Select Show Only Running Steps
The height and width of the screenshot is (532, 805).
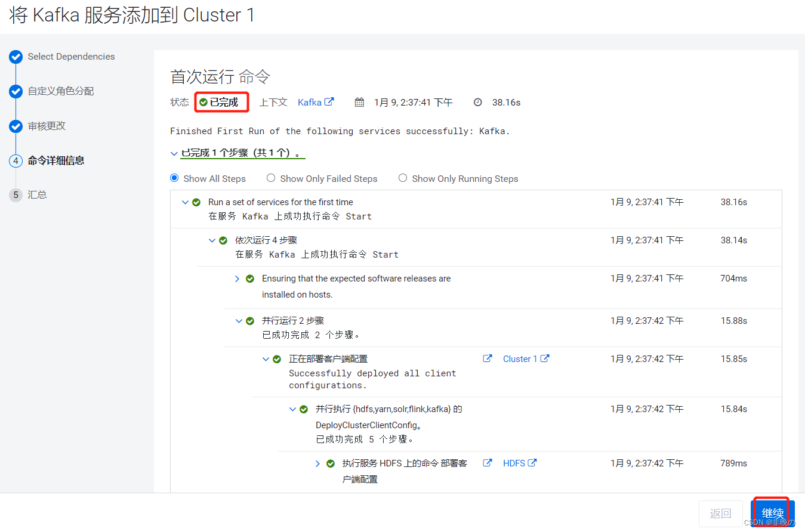(x=403, y=178)
